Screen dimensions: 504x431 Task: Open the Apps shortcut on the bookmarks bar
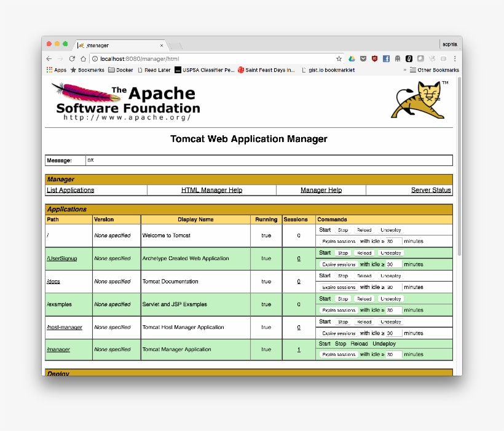[54, 70]
